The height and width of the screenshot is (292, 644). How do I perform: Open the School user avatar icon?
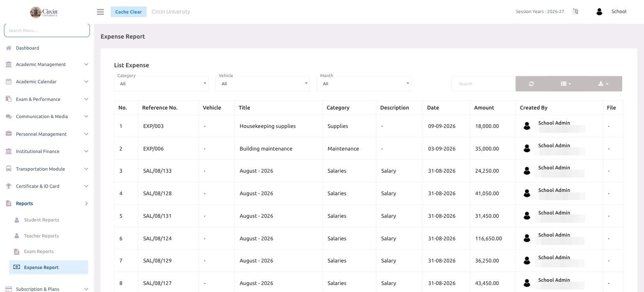point(599,12)
